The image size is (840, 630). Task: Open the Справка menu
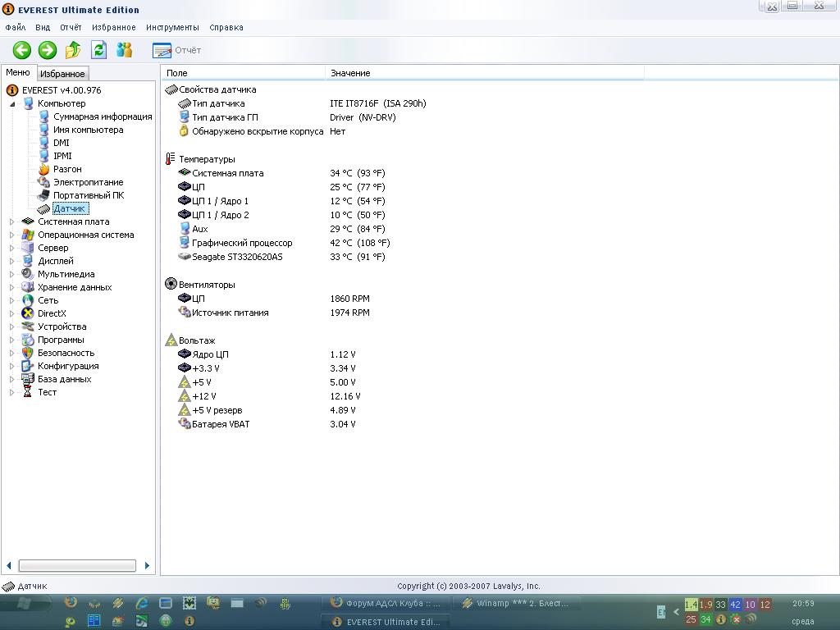(226, 27)
